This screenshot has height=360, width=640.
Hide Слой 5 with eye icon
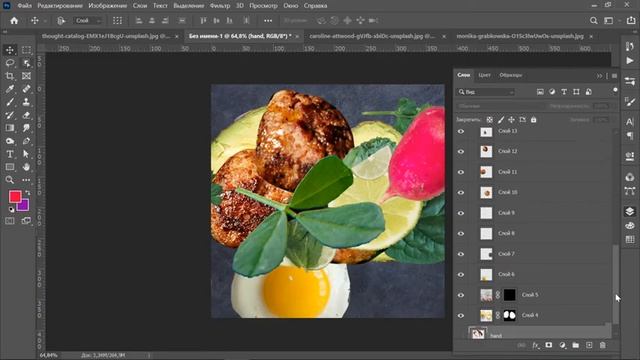pos(461,295)
